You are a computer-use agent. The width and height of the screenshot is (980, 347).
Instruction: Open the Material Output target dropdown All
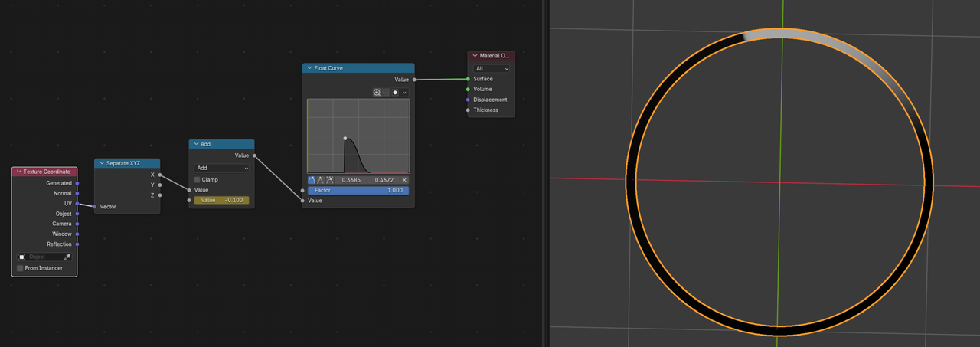[x=492, y=68]
